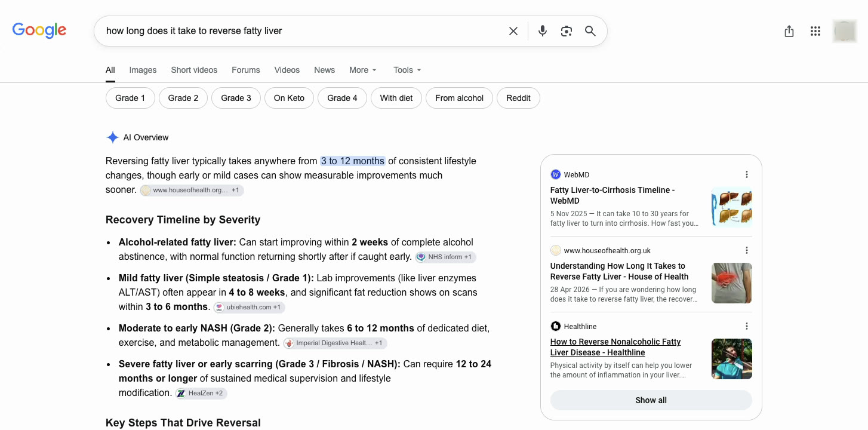
Task: Click the Reddit suggestion chip
Action: pyautogui.click(x=518, y=98)
